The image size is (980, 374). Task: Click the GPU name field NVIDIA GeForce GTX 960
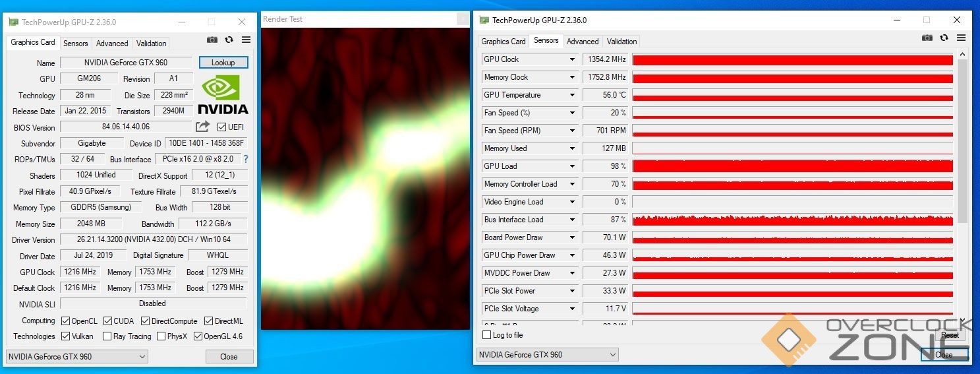point(126,63)
